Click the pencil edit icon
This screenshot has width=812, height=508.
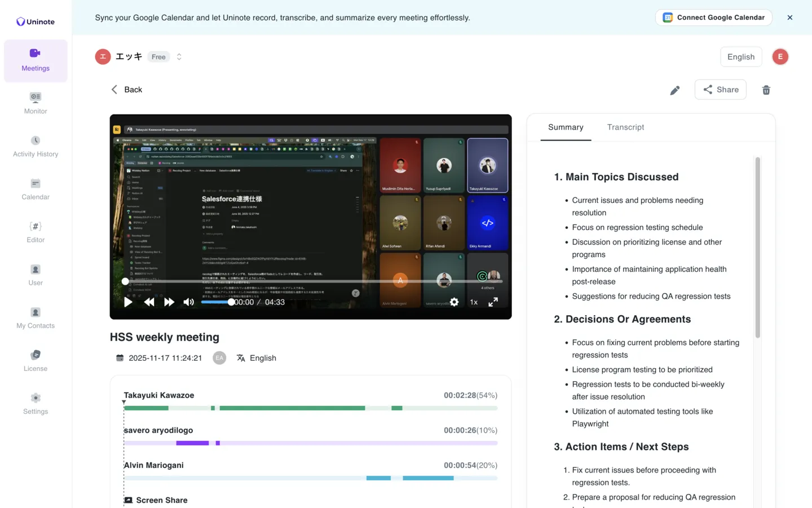(674, 90)
